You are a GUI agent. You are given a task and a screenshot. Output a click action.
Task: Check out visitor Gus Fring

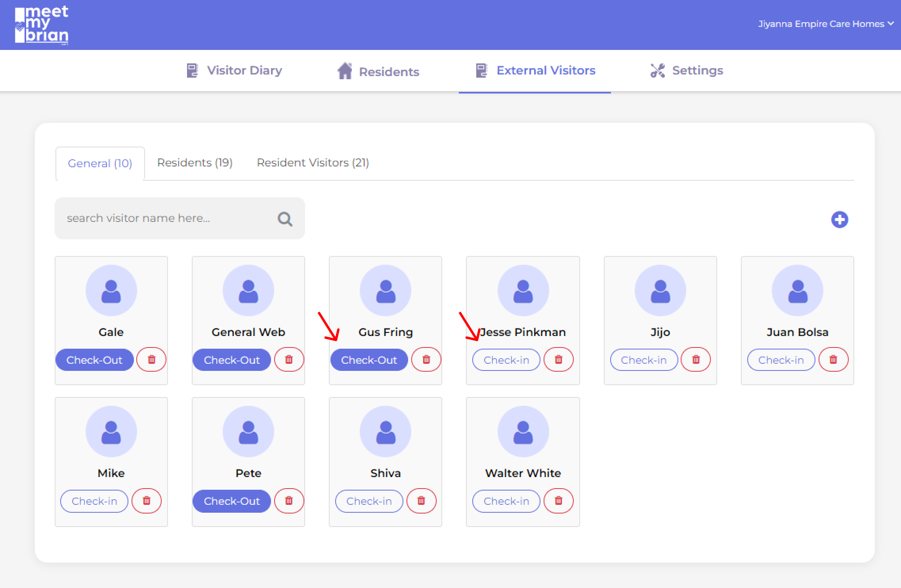click(x=369, y=360)
